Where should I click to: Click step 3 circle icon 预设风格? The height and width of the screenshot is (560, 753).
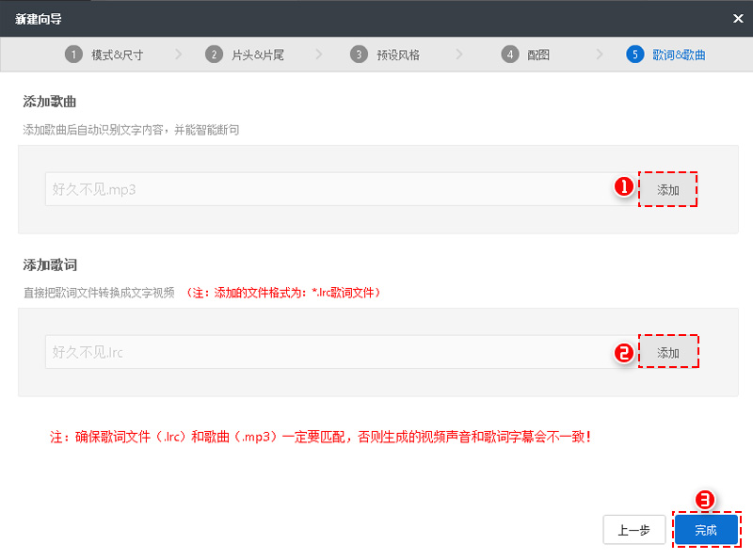(358, 55)
